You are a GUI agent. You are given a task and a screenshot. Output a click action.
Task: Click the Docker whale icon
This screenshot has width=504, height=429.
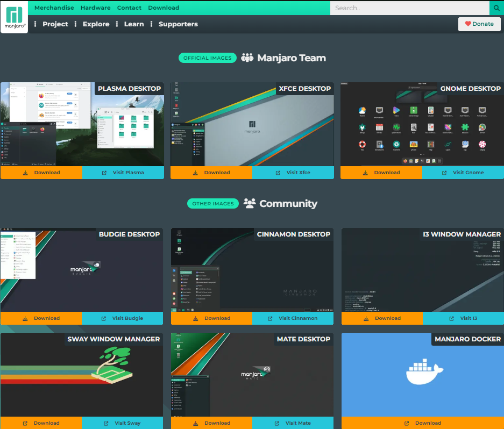(424, 372)
